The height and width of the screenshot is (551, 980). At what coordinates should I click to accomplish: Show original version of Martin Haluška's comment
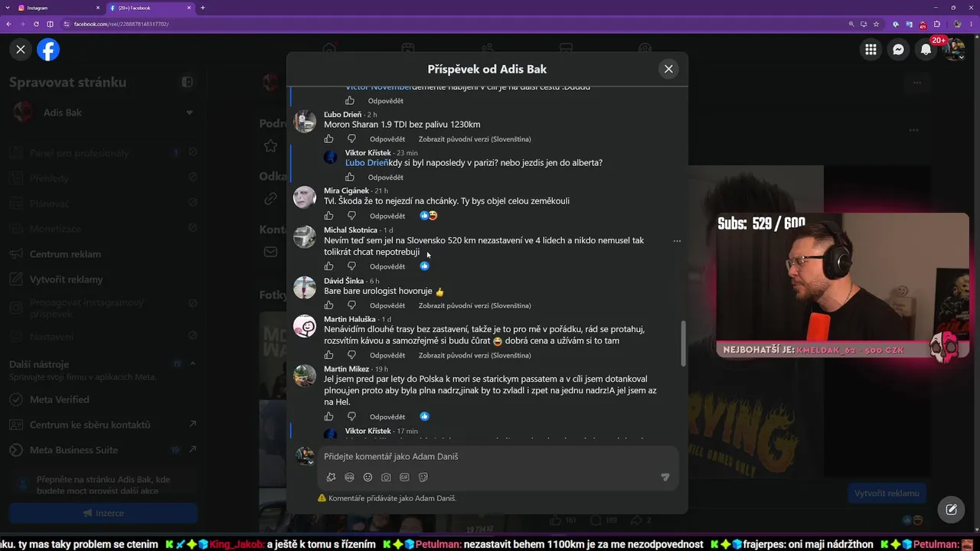[475, 355]
